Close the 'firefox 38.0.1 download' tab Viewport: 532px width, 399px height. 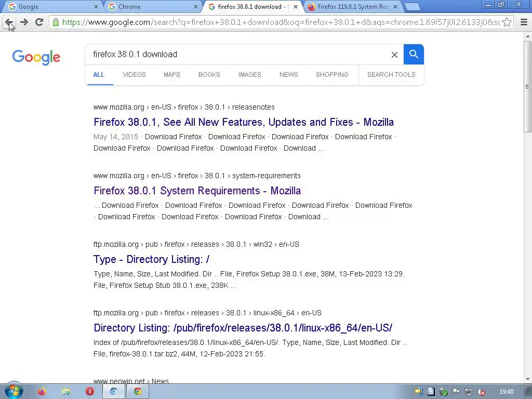tap(296, 6)
